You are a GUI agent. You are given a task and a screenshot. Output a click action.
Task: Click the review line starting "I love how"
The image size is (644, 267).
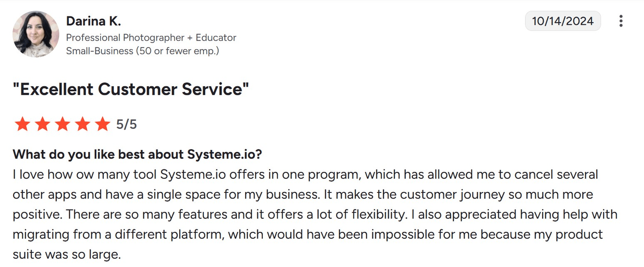click(305, 174)
